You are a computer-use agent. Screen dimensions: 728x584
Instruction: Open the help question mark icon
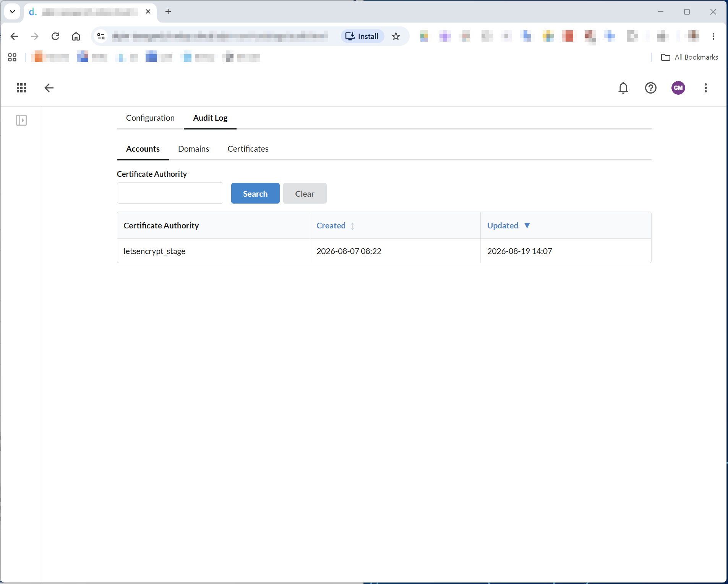click(x=651, y=88)
